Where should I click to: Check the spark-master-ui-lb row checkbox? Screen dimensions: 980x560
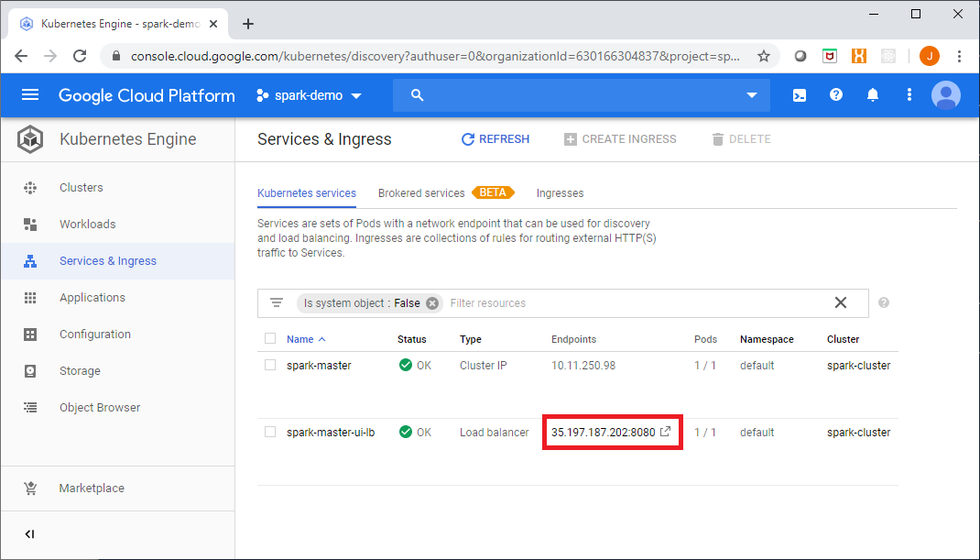click(x=270, y=432)
